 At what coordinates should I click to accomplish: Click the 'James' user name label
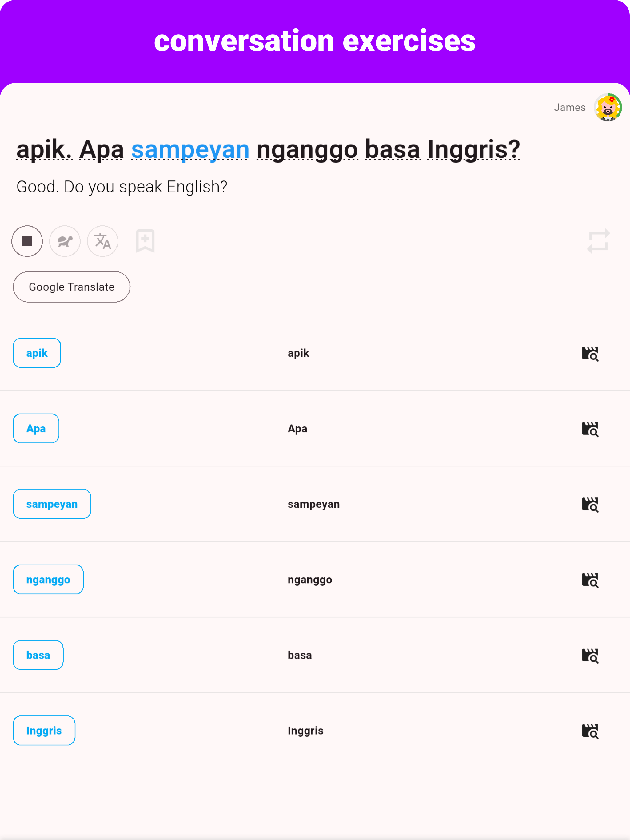570,108
